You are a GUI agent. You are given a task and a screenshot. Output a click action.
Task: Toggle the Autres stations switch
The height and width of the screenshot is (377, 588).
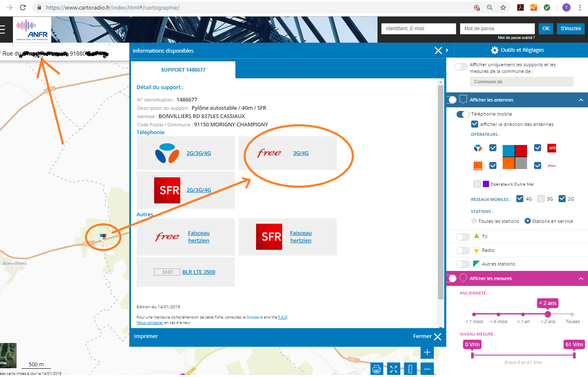tap(463, 264)
